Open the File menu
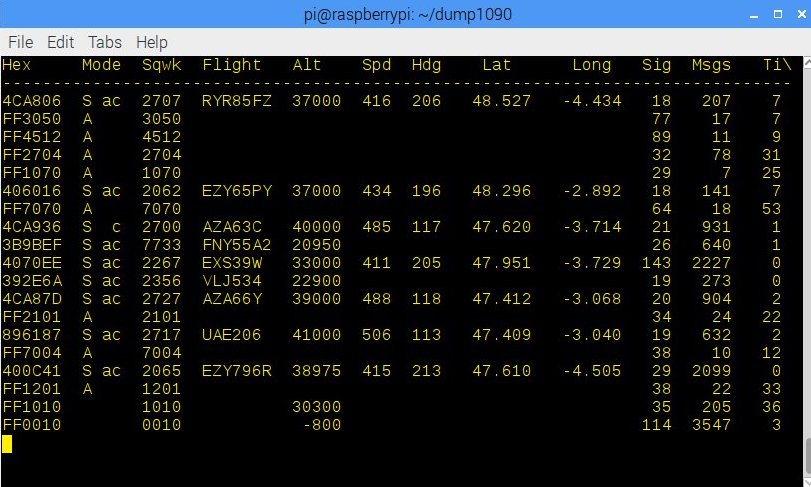This screenshot has height=487, width=811. pos(21,42)
